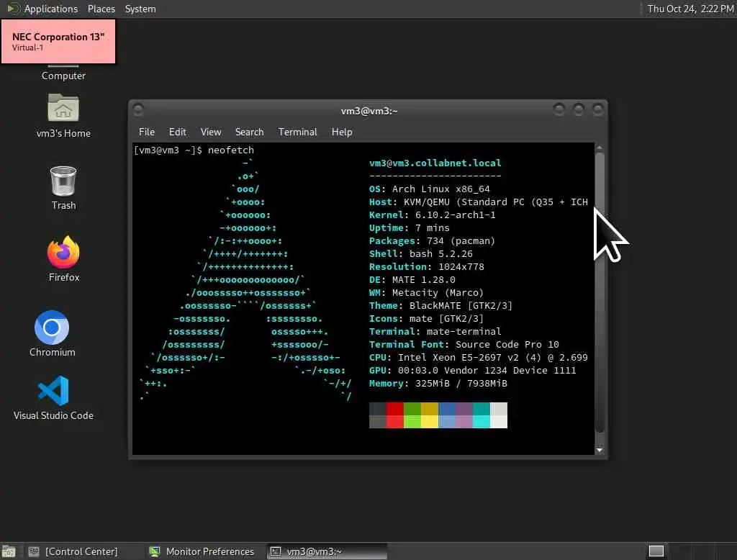Click the Packages: 734 (pacman) line
The image size is (737, 560).
[432, 240]
